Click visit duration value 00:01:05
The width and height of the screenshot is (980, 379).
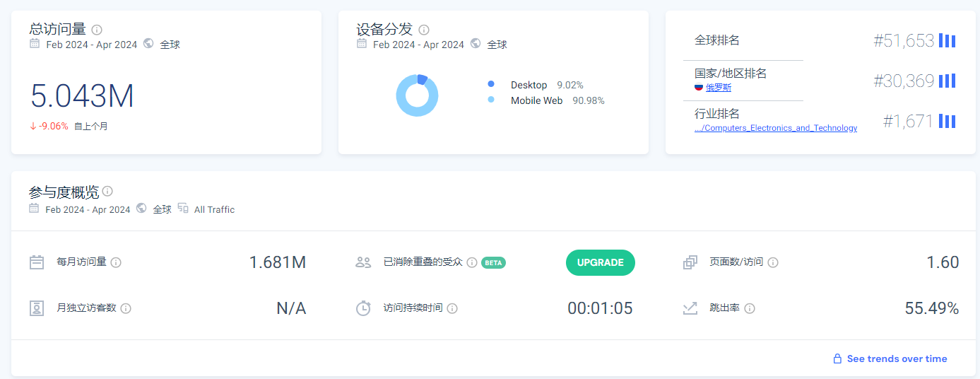(x=600, y=308)
